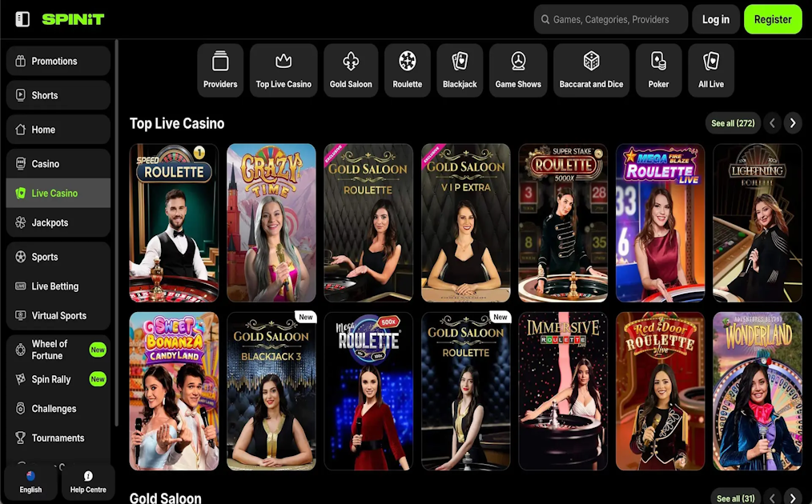Image resolution: width=812 pixels, height=504 pixels.
Task: Select the All Live category
Action: 711,70
